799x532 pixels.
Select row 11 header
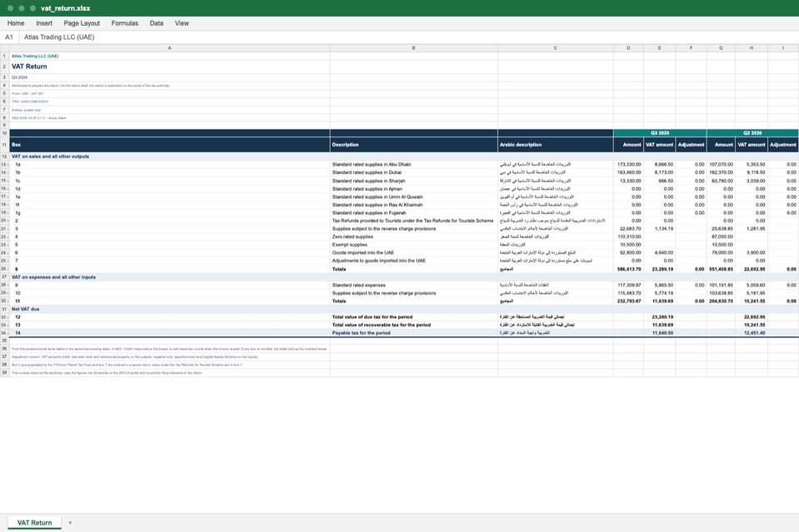tap(5, 145)
